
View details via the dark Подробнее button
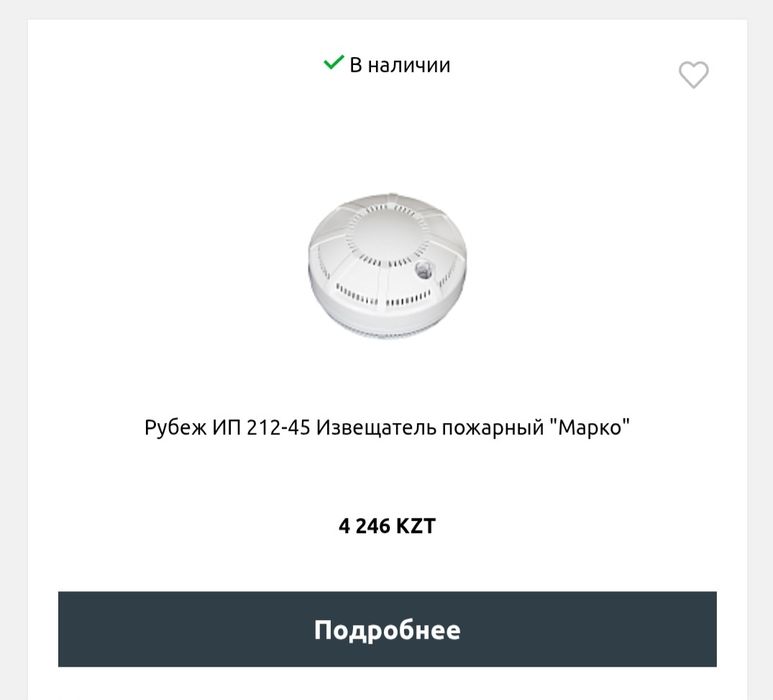tap(387, 630)
